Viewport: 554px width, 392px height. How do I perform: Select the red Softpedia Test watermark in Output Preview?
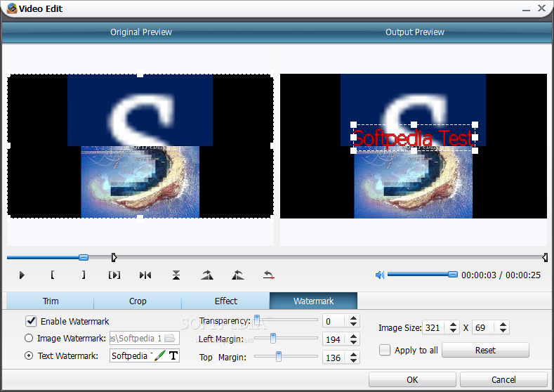tap(414, 138)
